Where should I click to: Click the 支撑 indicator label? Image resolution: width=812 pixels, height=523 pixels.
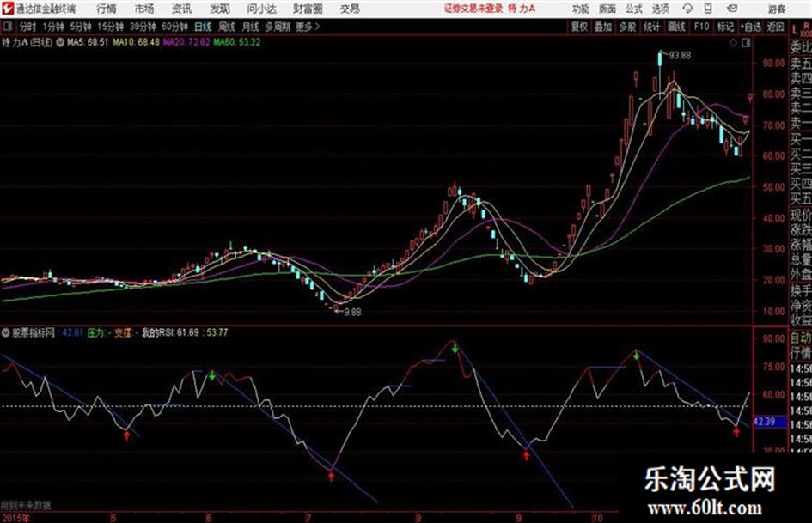[x=123, y=332]
